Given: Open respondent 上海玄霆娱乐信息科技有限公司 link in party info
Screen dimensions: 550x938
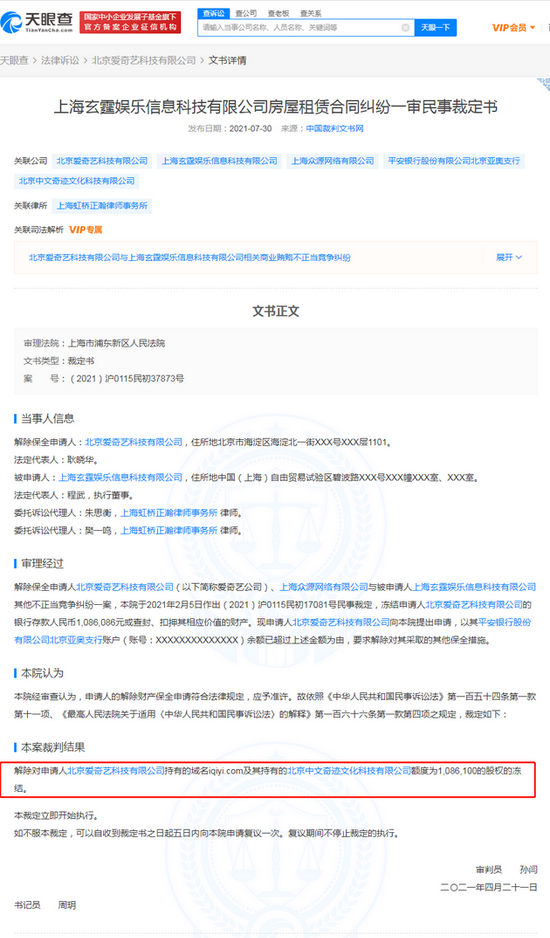Looking at the screenshot, I should pos(120,477).
